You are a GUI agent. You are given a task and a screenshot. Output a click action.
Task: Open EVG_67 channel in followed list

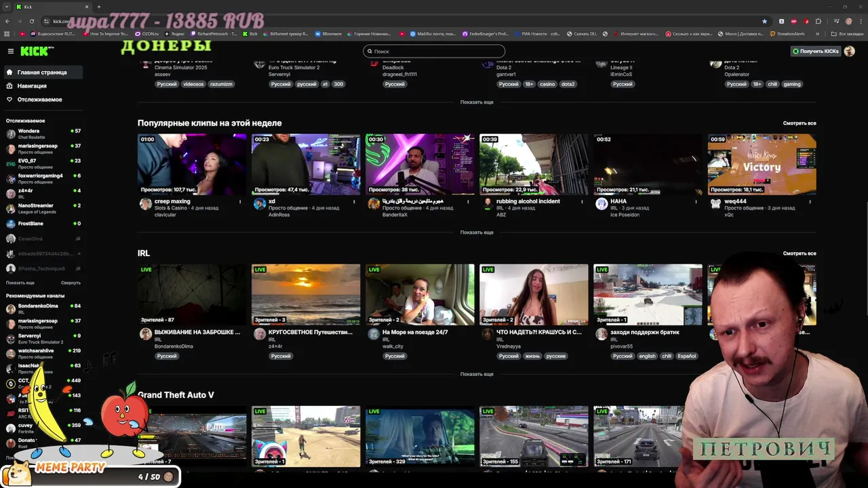point(43,163)
